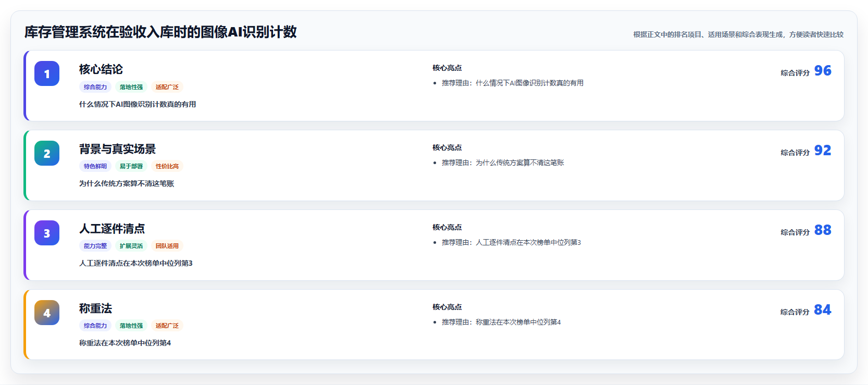This screenshot has width=868, height=385.
Task: Click the teal rank 2 badge
Action: pyautogui.click(x=47, y=153)
